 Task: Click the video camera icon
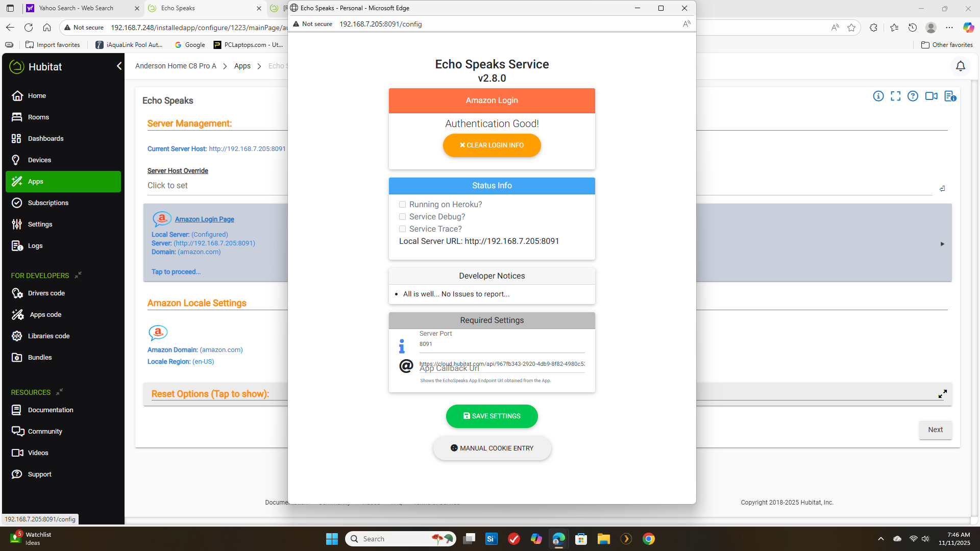[931, 96]
